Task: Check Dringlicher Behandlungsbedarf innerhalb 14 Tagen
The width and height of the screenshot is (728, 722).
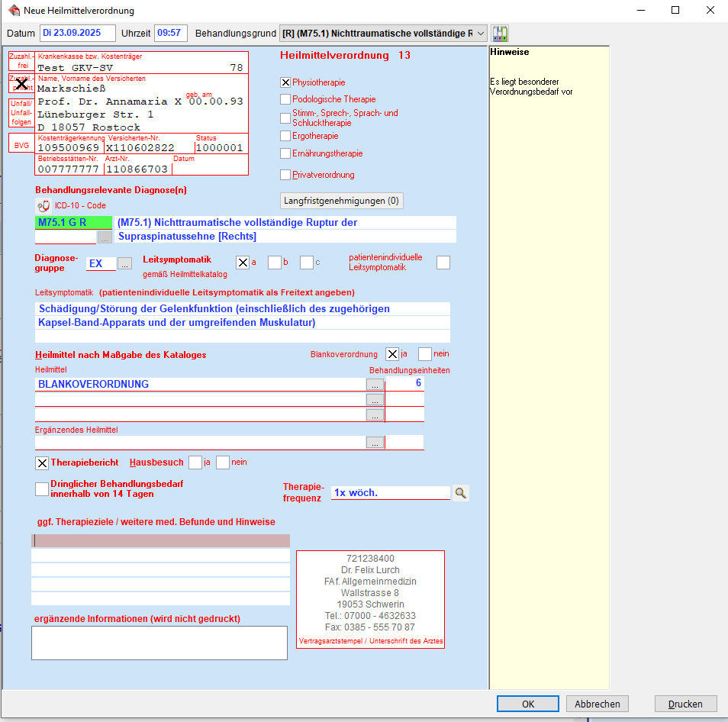Action: [x=42, y=488]
